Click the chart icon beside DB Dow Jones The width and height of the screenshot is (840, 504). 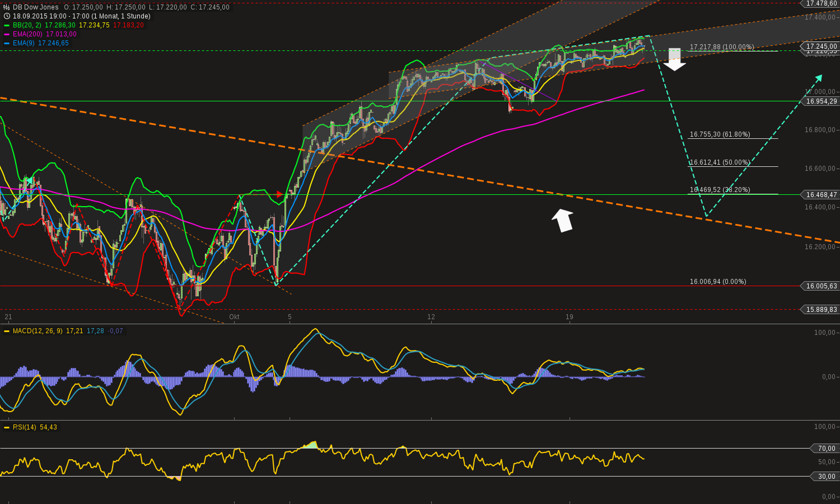(7, 7)
